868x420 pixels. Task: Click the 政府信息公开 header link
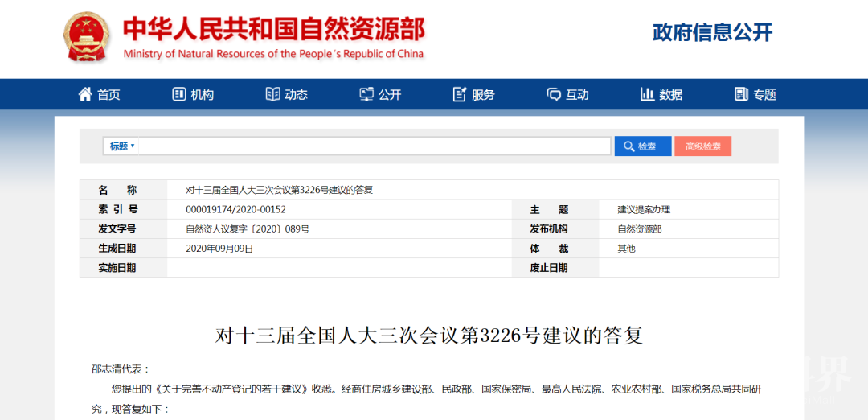tap(712, 32)
